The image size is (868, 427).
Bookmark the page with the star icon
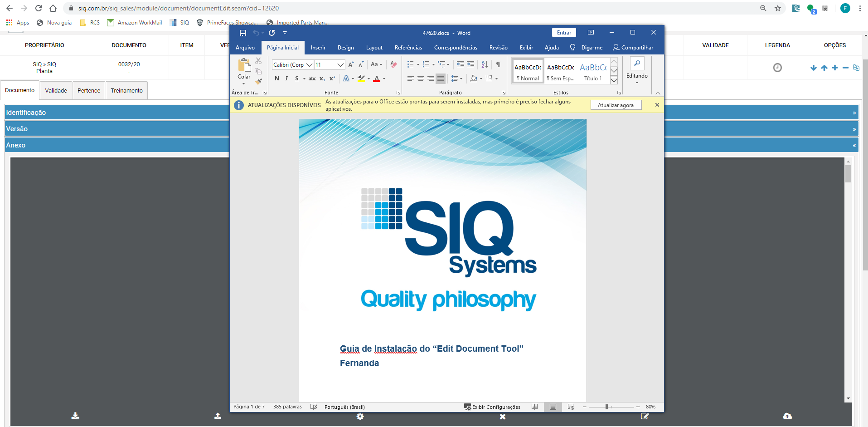click(x=778, y=8)
